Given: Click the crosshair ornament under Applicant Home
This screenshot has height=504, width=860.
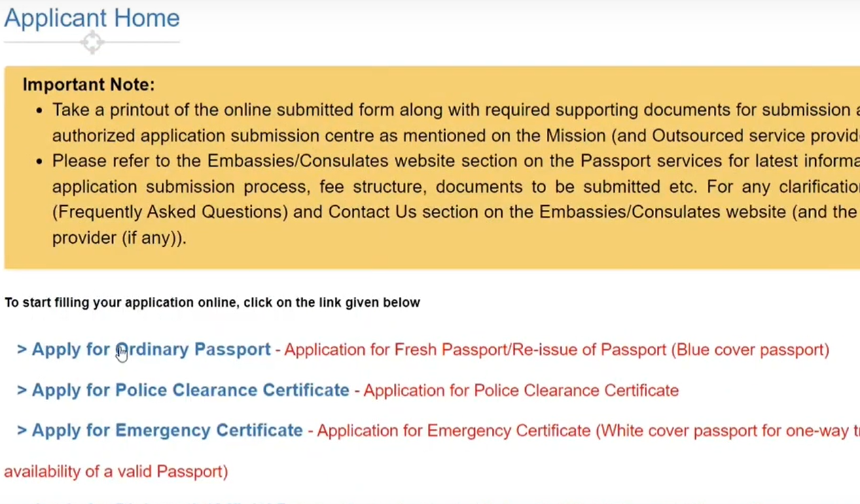Looking at the screenshot, I should click(92, 42).
